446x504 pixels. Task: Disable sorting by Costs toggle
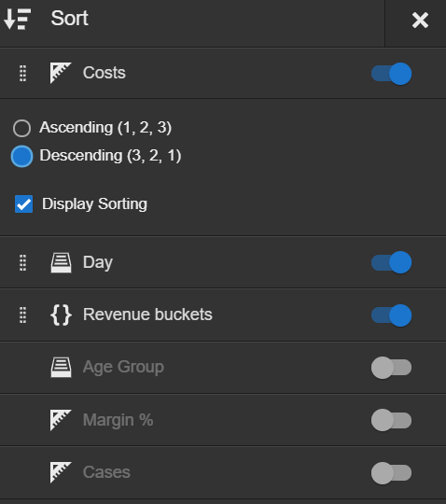(x=391, y=74)
